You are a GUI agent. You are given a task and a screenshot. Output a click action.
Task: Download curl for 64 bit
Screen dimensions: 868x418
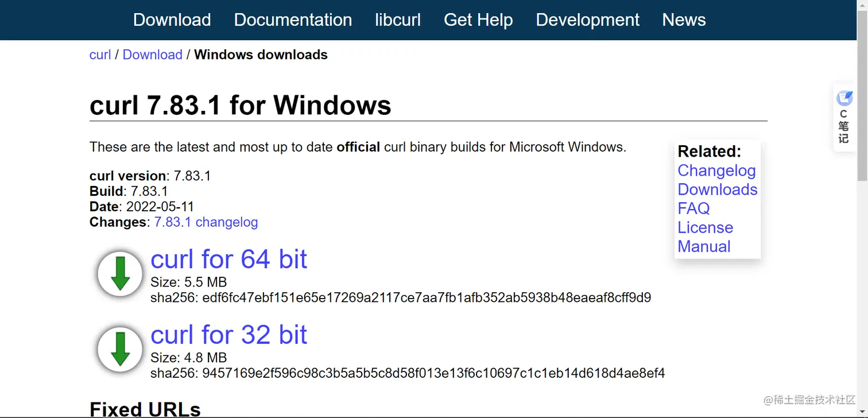(x=228, y=260)
